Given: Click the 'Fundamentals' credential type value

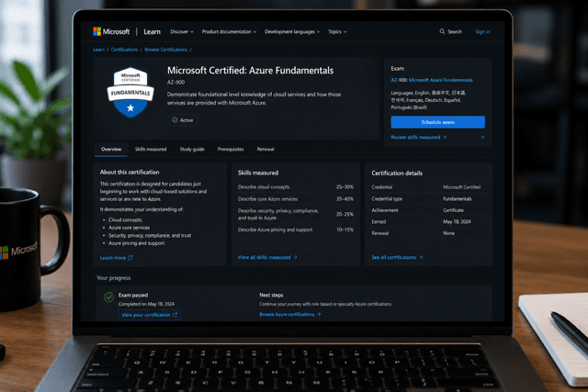Looking at the screenshot, I should 458,198.
